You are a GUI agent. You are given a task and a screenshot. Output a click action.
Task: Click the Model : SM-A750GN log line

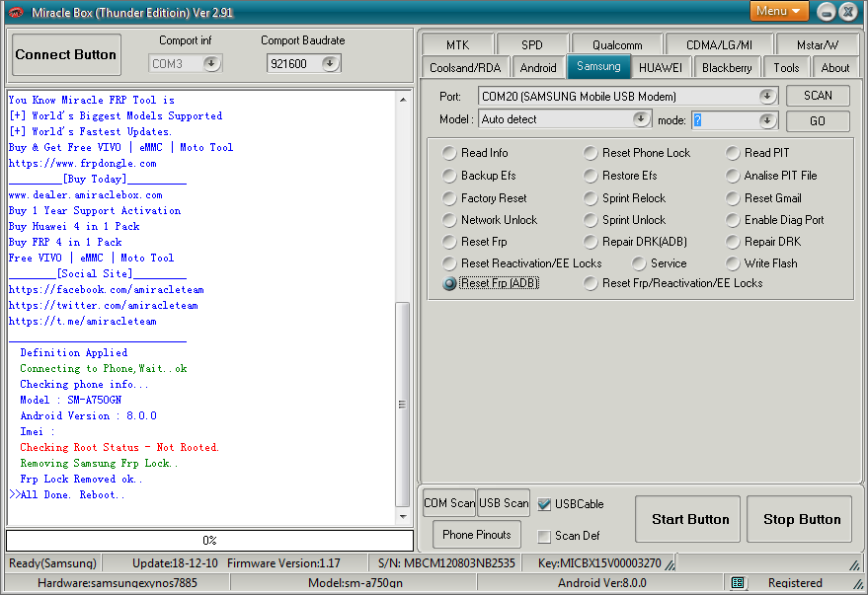click(71, 400)
